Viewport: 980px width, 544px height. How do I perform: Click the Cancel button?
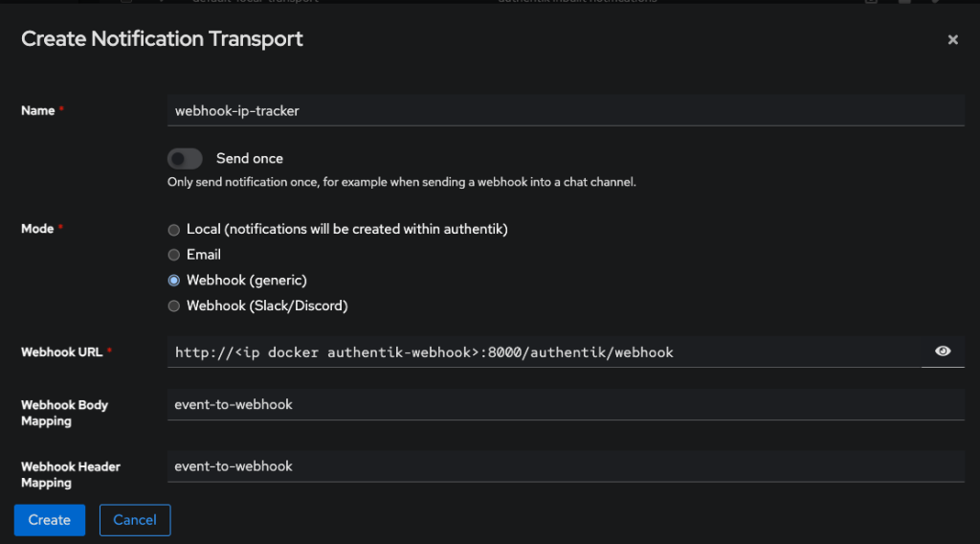pos(135,520)
